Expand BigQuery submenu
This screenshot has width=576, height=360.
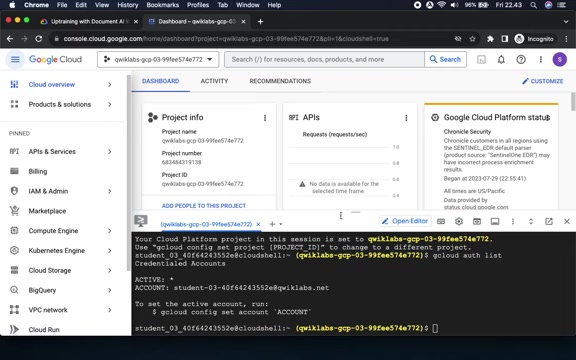[x=109, y=290]
